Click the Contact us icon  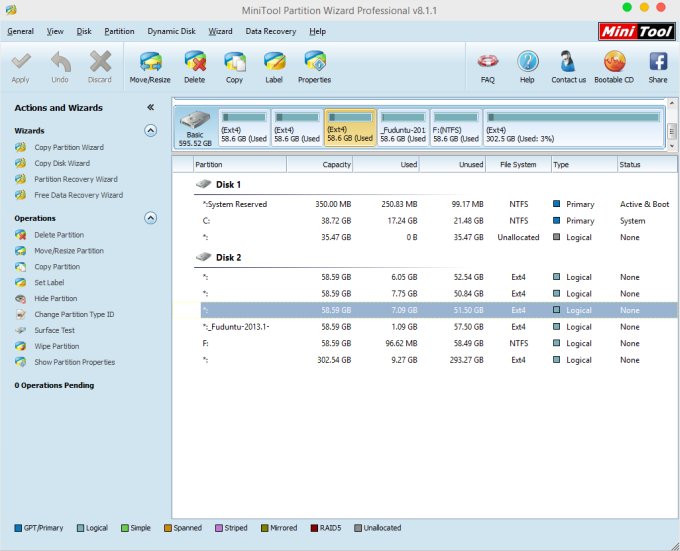(x=568, y=62)
